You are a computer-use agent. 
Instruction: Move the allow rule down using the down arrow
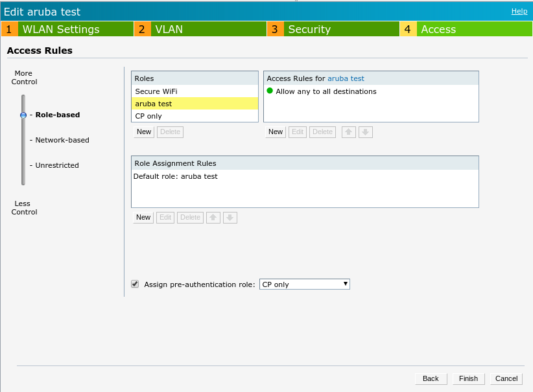pyautogui.click(x=365, y=132)
